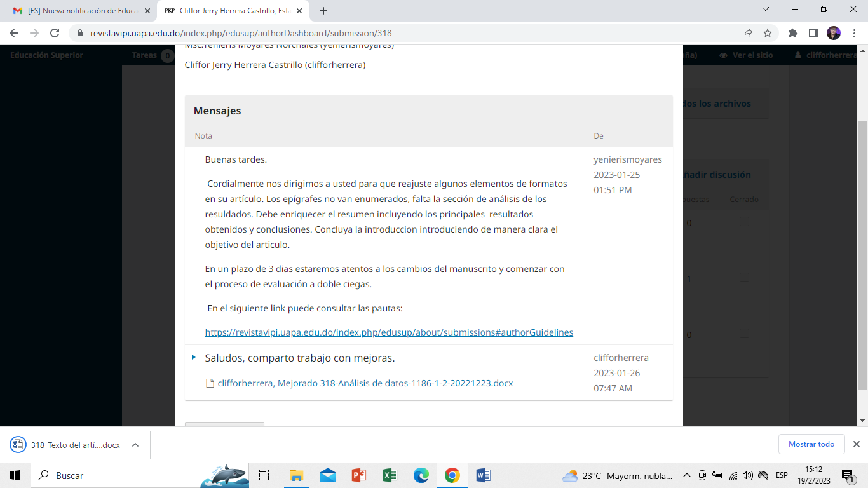Open the 318-Texto downloaded docx file

coord(66,445)
